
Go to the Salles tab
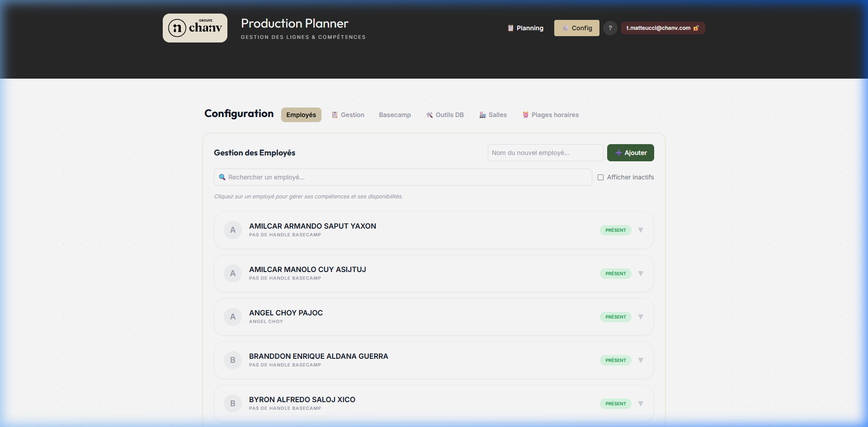[x=493, y=115]
